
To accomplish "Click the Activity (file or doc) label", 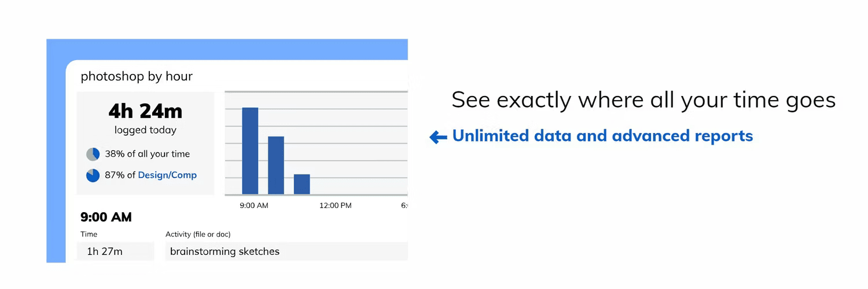I will (198, 234).
